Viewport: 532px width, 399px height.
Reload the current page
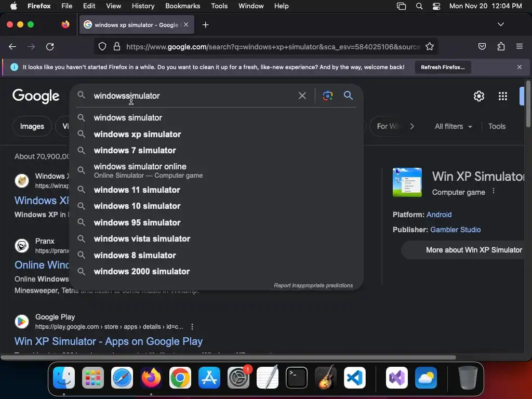[x=50, y=46]
